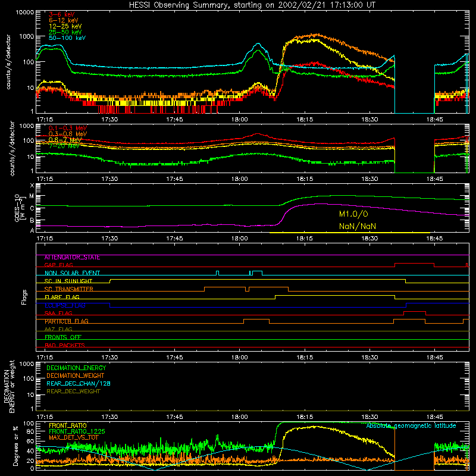Select the 50-100 keV legend label
476x476 pixels.
click(x=67, y=38)
